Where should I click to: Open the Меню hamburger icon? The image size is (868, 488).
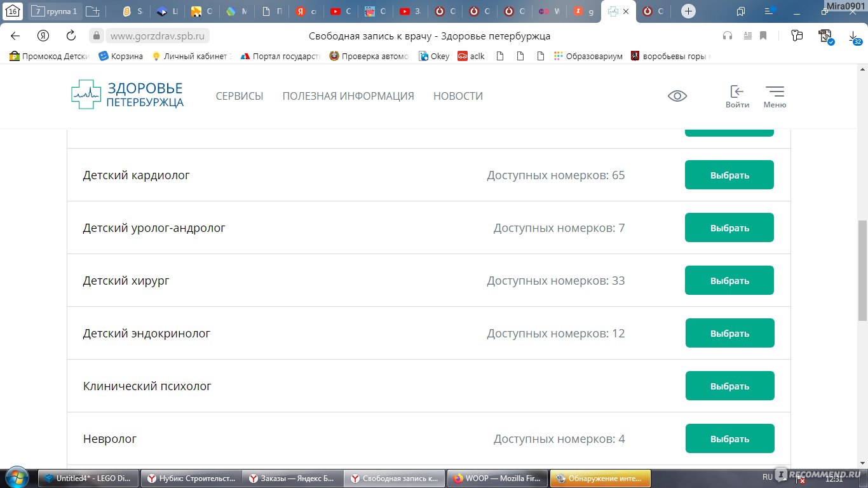(775, 97)
